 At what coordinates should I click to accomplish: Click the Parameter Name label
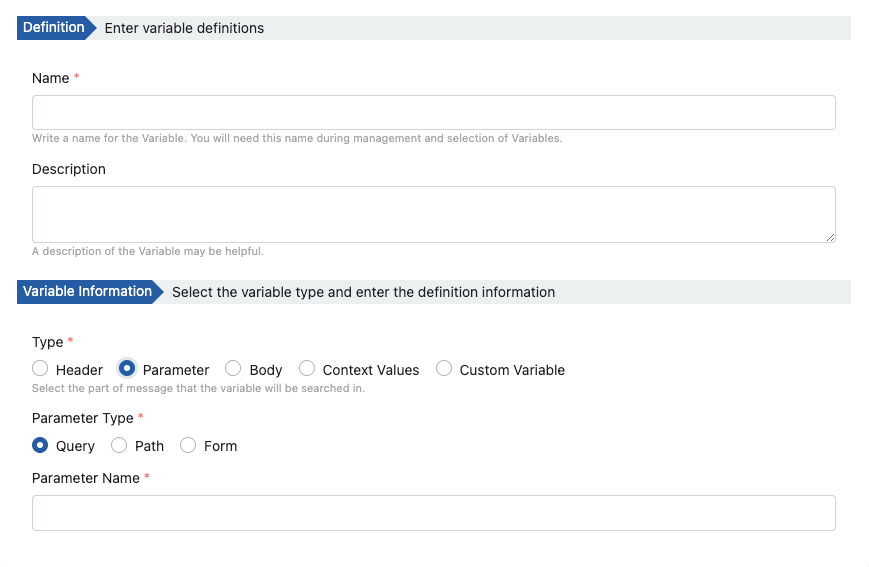click(x=85, y=478)
